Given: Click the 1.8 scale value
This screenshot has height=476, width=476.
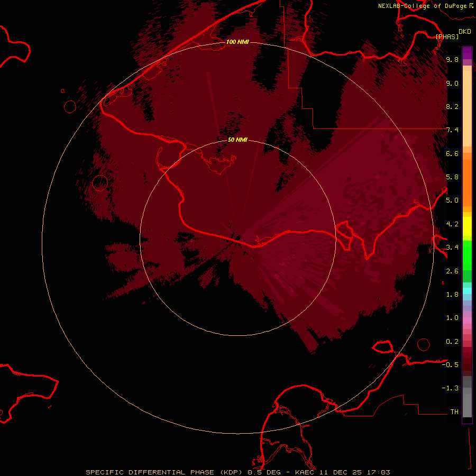Looking at the screenshot, I should 452,295.
